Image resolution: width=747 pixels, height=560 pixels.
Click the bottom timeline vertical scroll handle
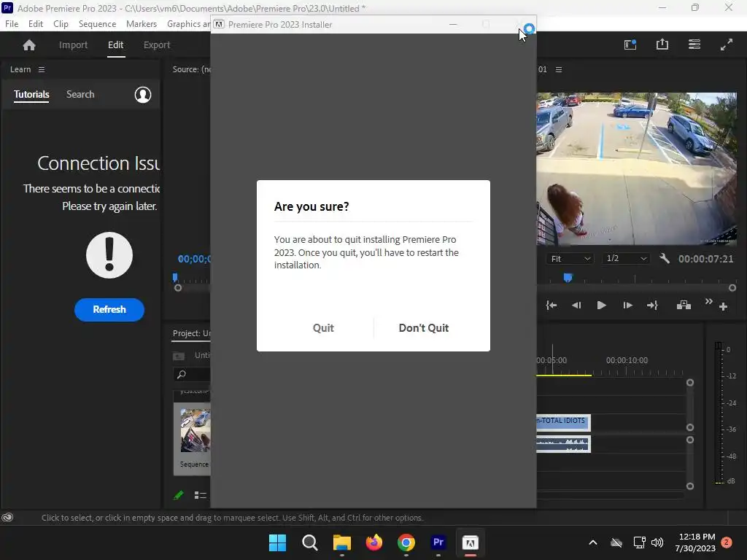690,486
